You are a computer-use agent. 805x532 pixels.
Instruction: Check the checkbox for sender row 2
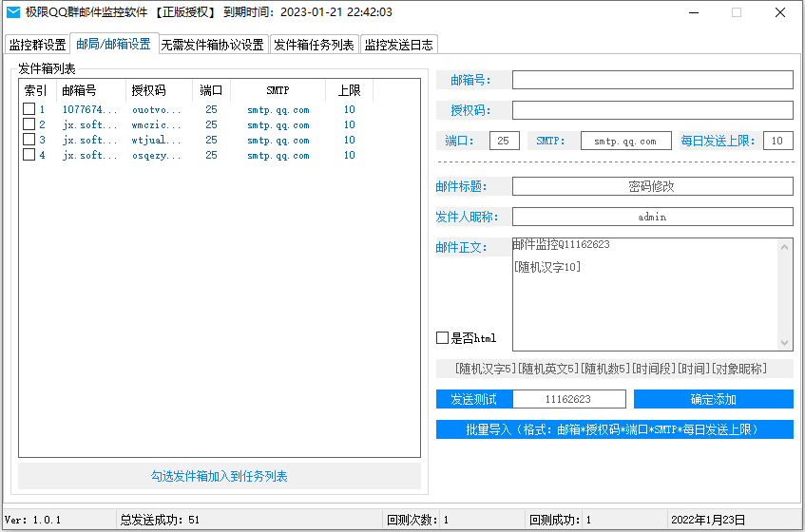point(29,124)
